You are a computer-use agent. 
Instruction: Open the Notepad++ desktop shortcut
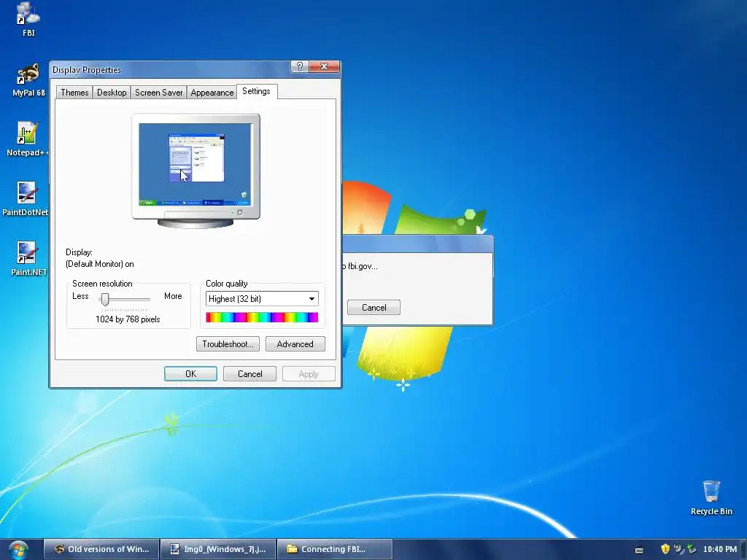pyautogui.click(x=27, y=139)
